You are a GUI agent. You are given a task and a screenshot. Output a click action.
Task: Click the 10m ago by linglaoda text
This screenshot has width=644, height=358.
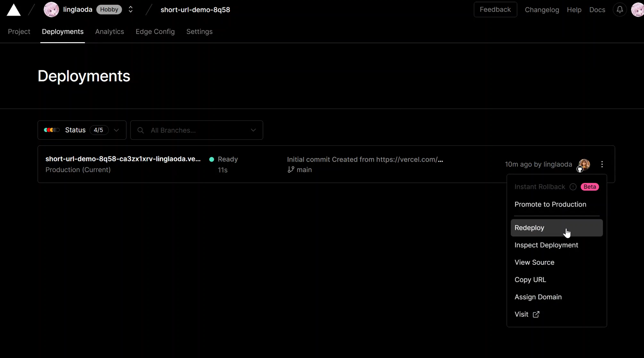538,164
